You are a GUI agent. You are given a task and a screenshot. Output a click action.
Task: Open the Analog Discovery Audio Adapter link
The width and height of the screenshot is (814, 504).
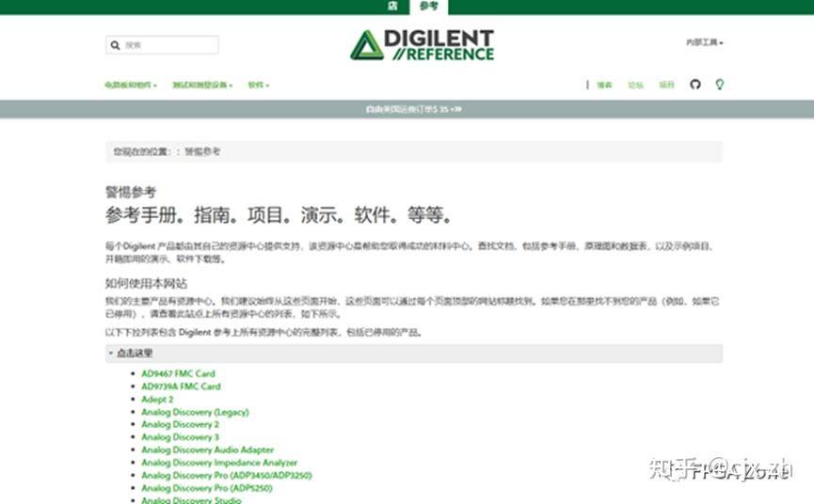(208, 449)
